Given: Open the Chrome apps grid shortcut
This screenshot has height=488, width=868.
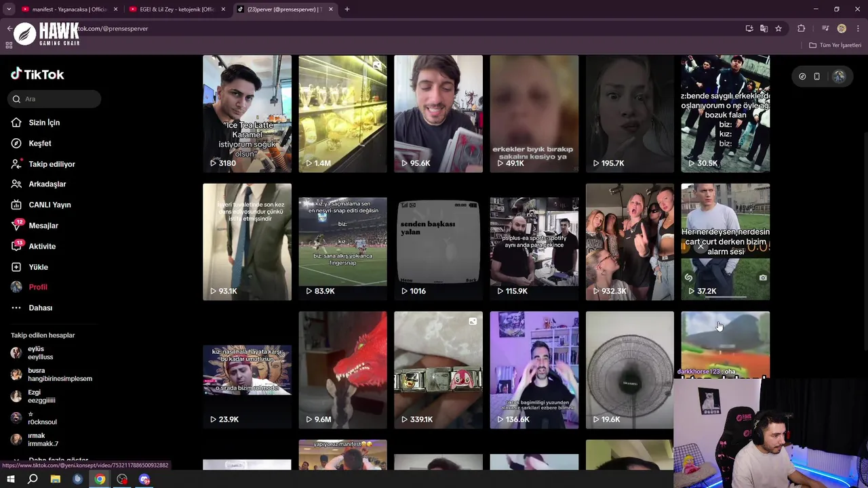Looking at the screenshot, I should pyautogui.click(x=9, y=45).
